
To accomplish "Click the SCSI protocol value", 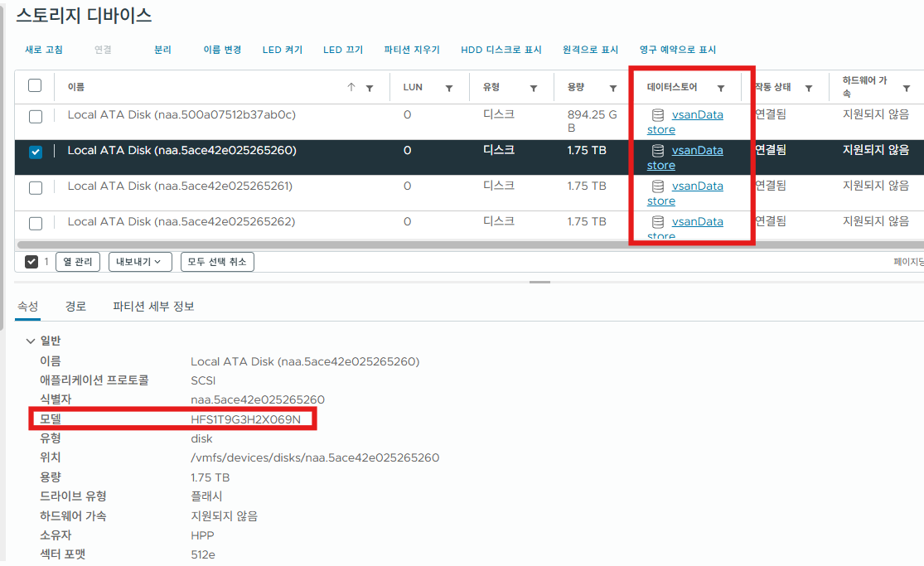I will (203, 380).
